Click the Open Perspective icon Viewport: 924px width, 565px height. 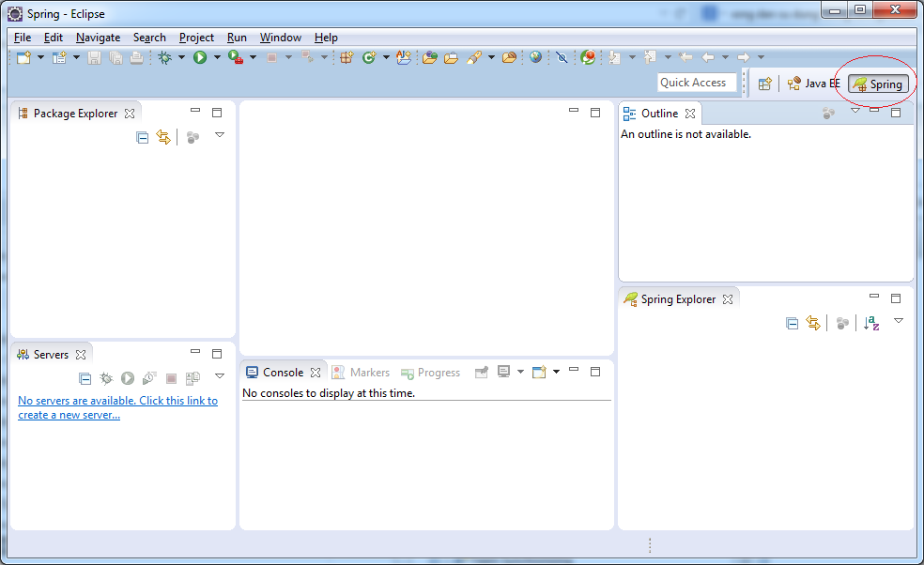(764, 84)
